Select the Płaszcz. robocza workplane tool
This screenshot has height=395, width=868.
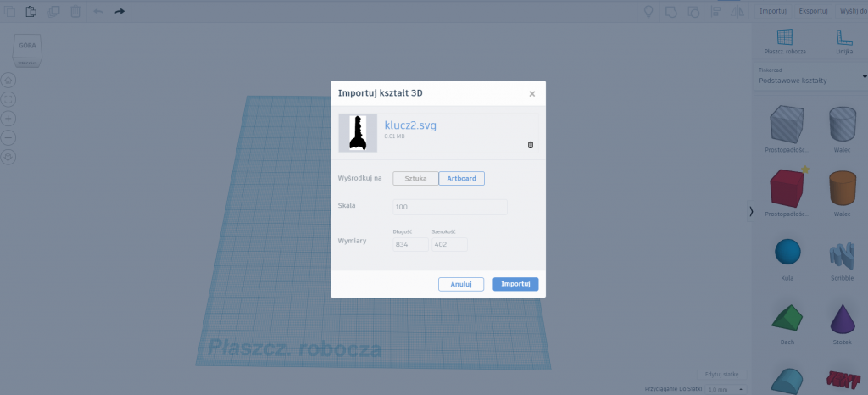tap(785, 42)
